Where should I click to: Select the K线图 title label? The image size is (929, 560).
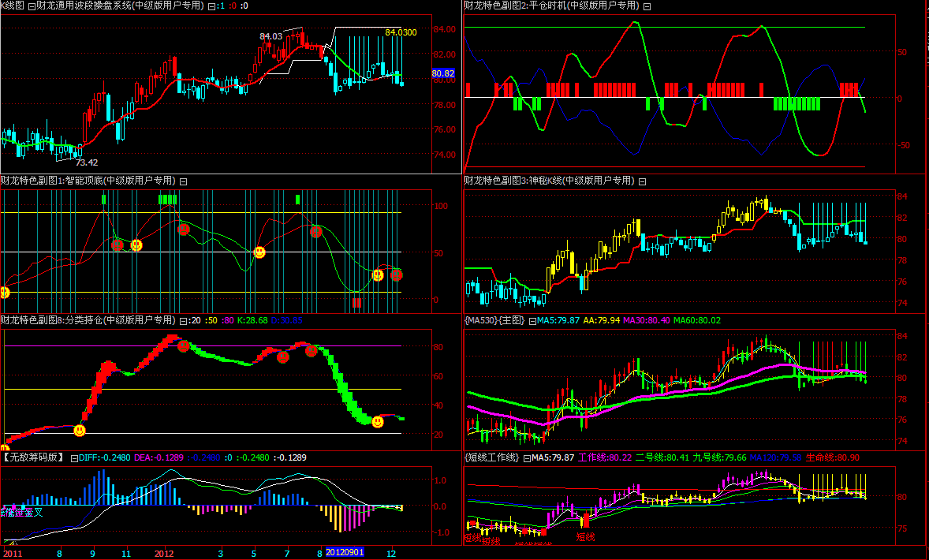click(12, 6)
